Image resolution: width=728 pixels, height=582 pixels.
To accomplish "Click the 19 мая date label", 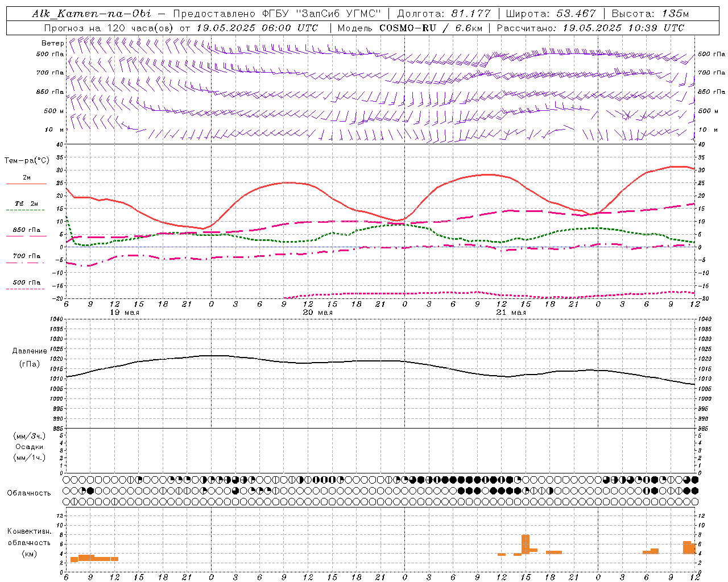I will [x=124, y=313].
